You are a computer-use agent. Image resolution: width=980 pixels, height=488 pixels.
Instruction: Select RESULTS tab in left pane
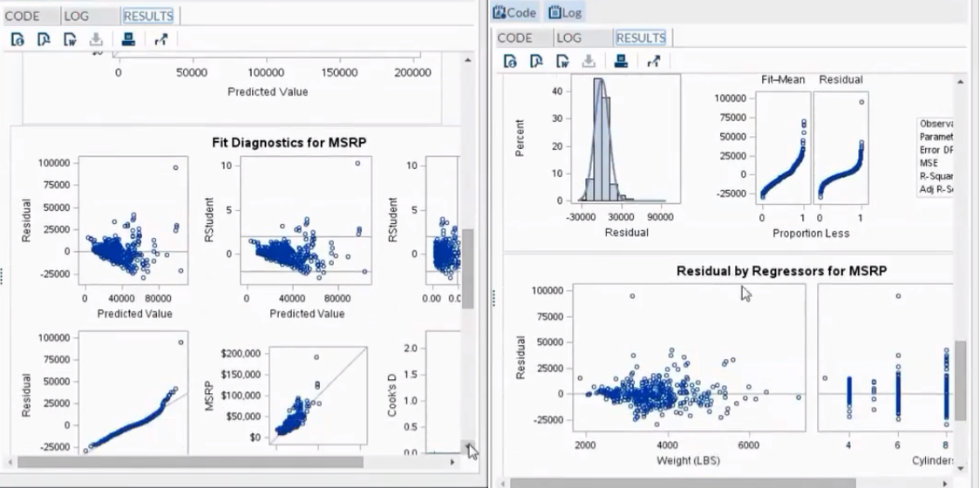coord(148,16)
